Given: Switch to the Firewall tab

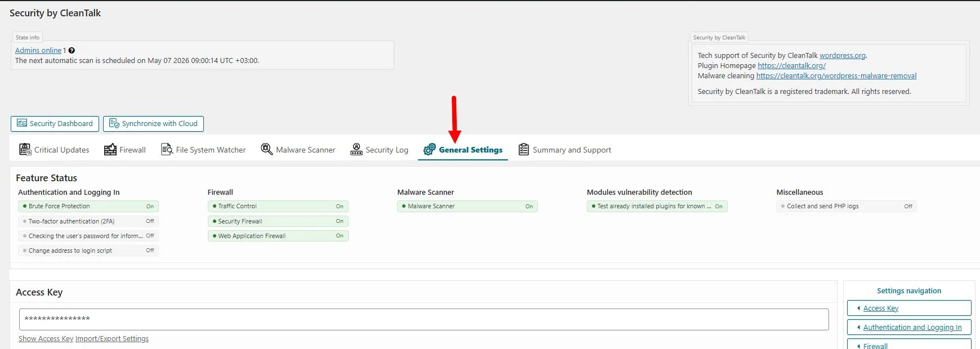Looking at the screenshot, I should tap(125, 149).
